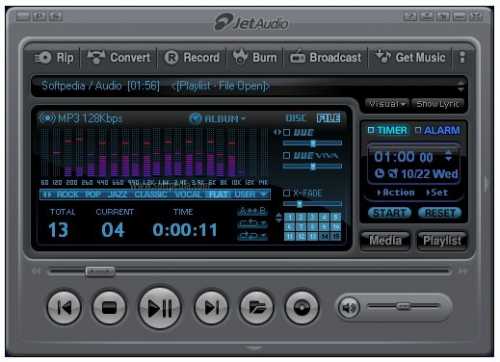The width and height of the screenshot is (500, 362).
Task: Open the Broadcast tool
Action: click(x=326, y=57)
